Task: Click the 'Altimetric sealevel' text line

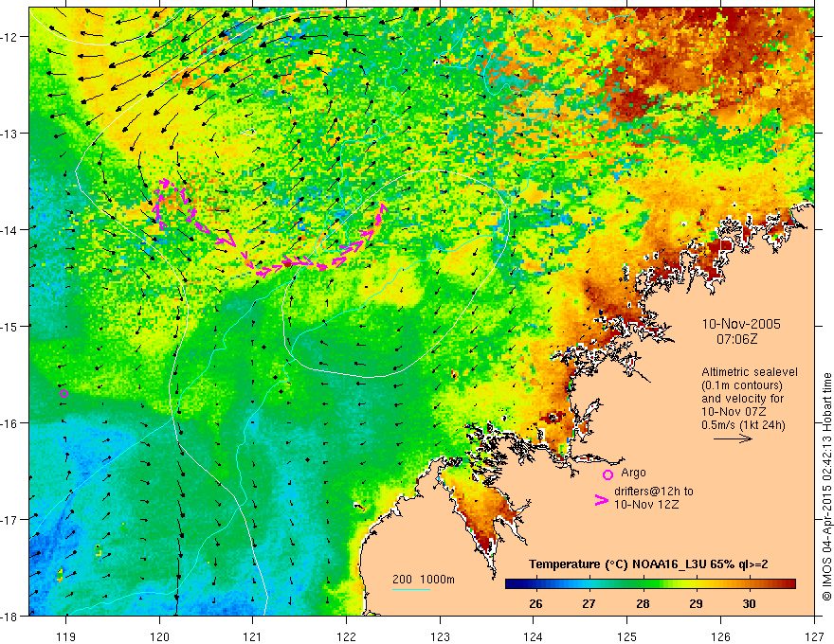Action: pos(750,372)
